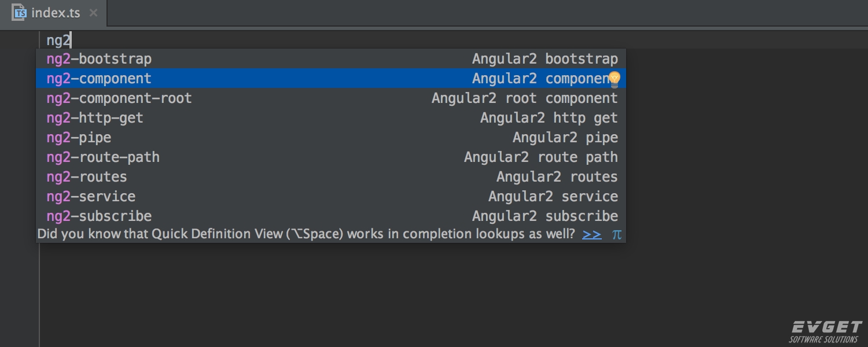Click the typed ng2 text in editor
868x347 pixels.
pyautogui.click(x=58, y=40)
